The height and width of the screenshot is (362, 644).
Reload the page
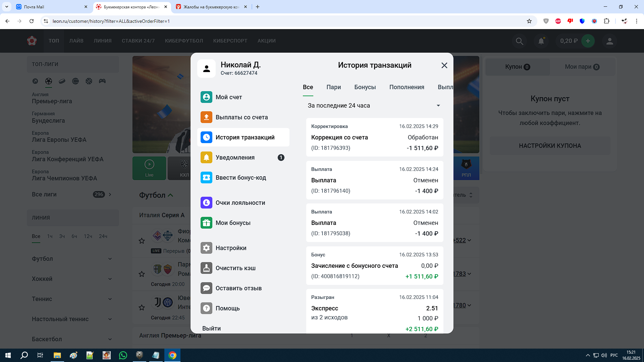pos(32,21)
